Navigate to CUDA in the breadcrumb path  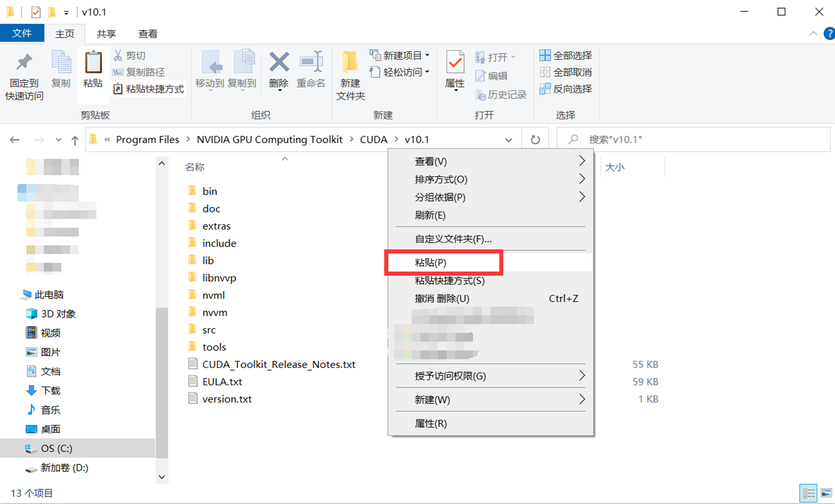pos(373,139)
